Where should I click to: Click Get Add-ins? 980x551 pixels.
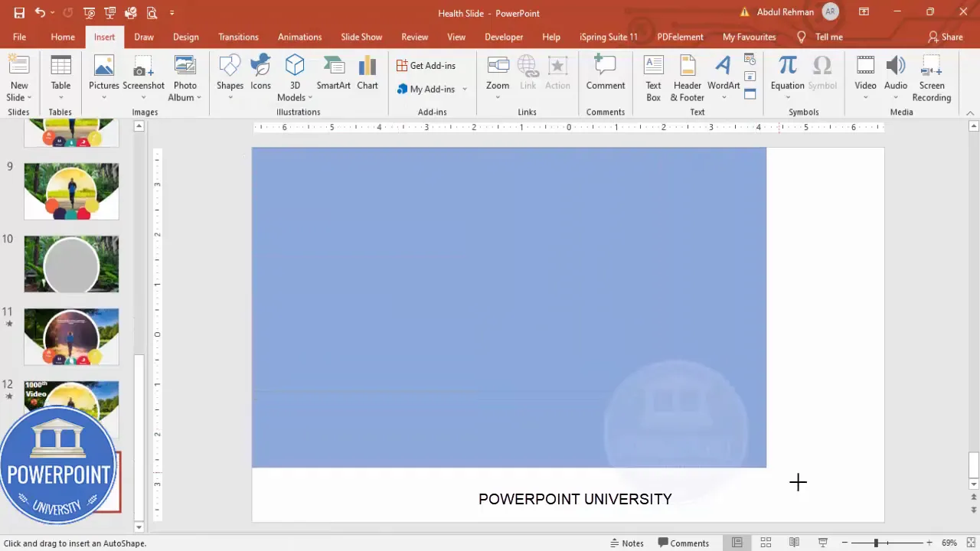pos(426,66)
